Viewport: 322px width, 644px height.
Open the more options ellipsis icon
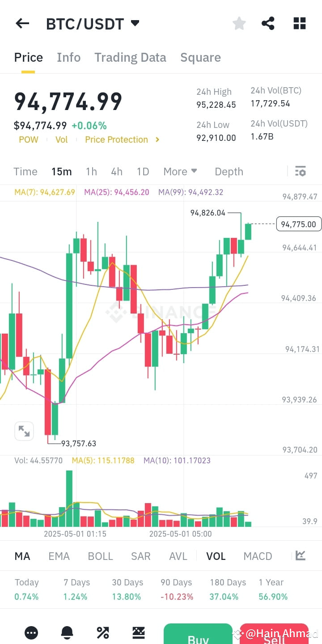tap(31, 632)
